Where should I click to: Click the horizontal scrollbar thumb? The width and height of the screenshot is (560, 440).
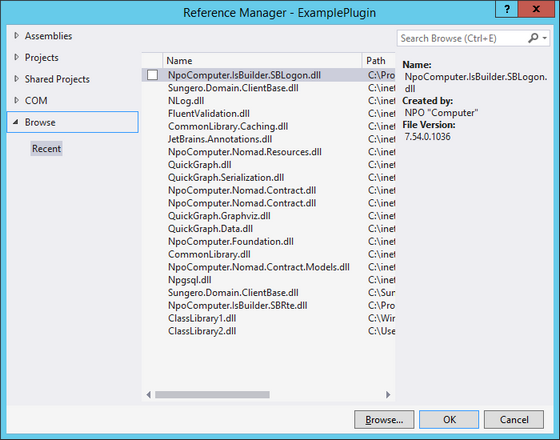coord(212,395)
